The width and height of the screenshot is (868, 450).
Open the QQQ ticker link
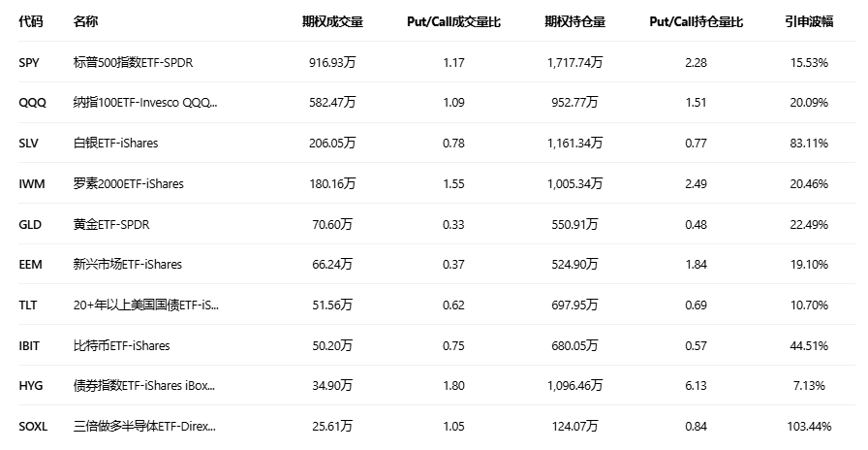coord(32,103)
